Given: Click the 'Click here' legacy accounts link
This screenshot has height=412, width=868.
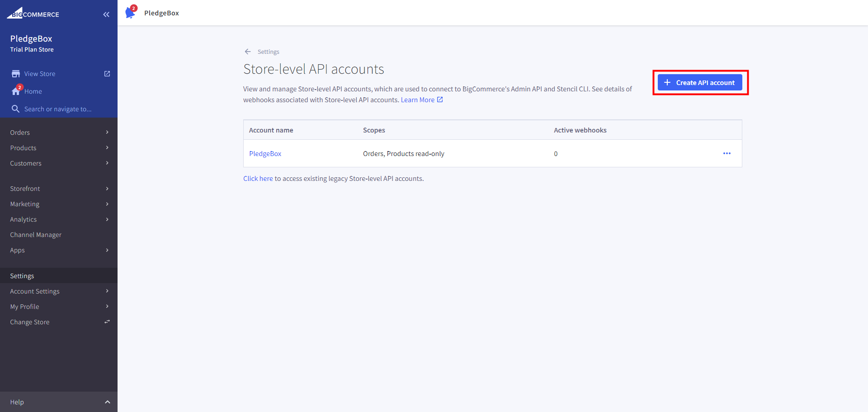Looking at the screenshot, I should coord(258,179).
